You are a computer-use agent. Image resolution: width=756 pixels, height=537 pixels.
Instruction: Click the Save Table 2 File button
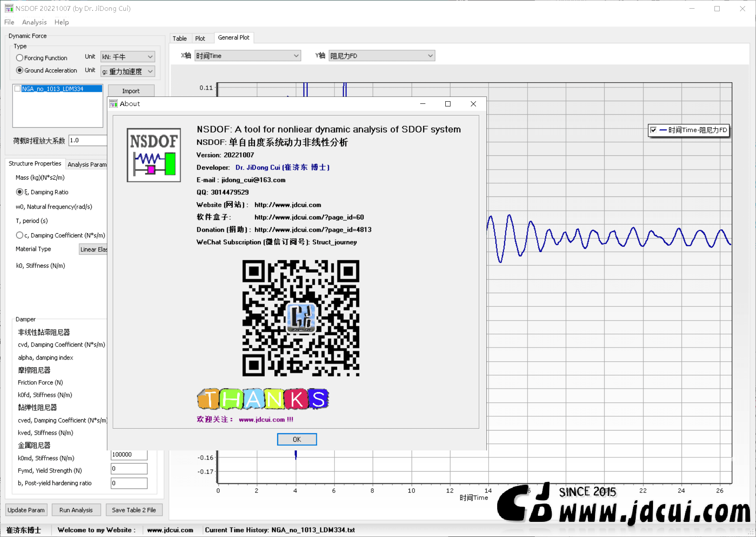click(134, 510)
